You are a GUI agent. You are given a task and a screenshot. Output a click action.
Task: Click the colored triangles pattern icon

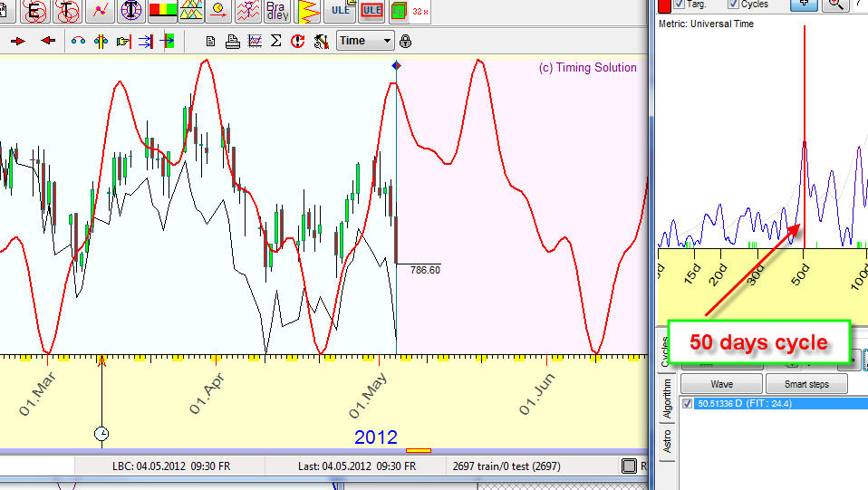191,11
